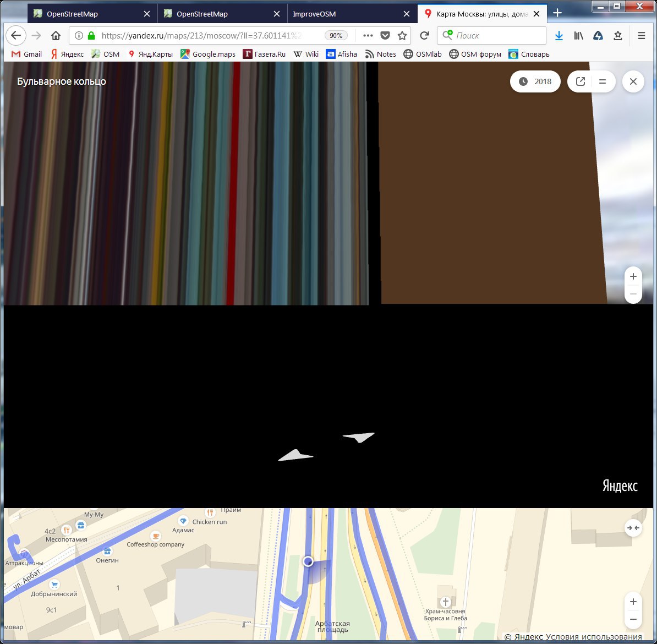Open the OSM bookmark

pos(106,54)
